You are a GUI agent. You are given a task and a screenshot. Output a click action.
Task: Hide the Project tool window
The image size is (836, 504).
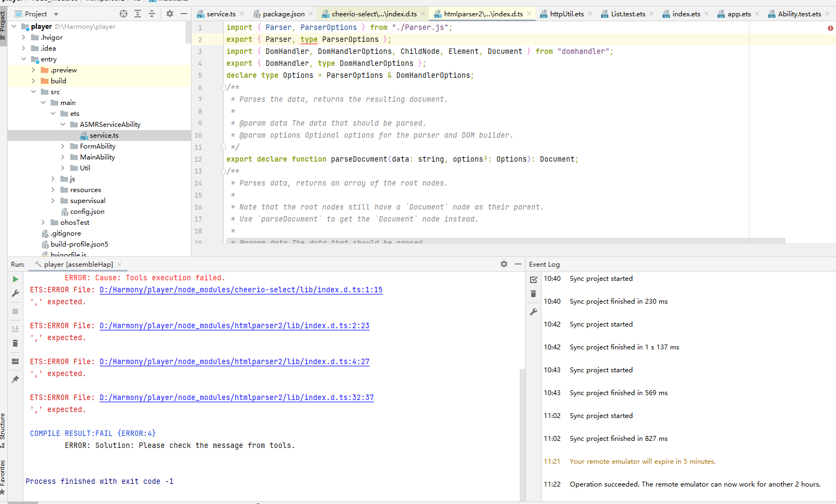(x=184, y=14)
